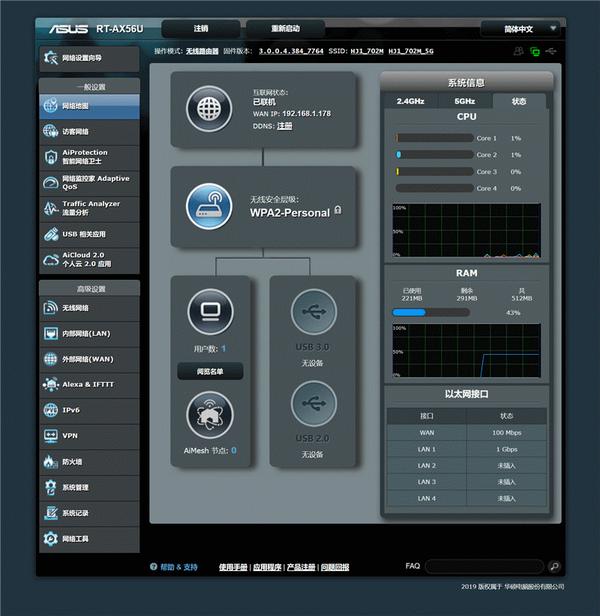This screenshot has width=600, height=616.
Task: Open system administration gear icon
Action: click(x=51, y=488)
